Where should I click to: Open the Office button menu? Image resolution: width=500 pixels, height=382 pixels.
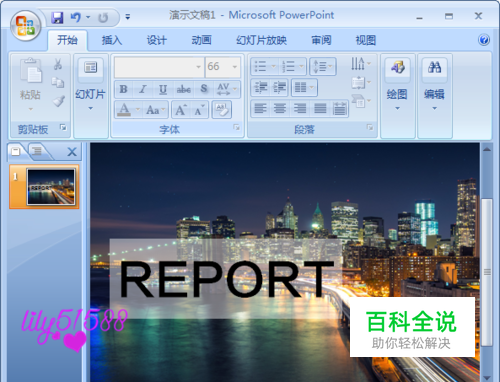[x=25, y=26]
